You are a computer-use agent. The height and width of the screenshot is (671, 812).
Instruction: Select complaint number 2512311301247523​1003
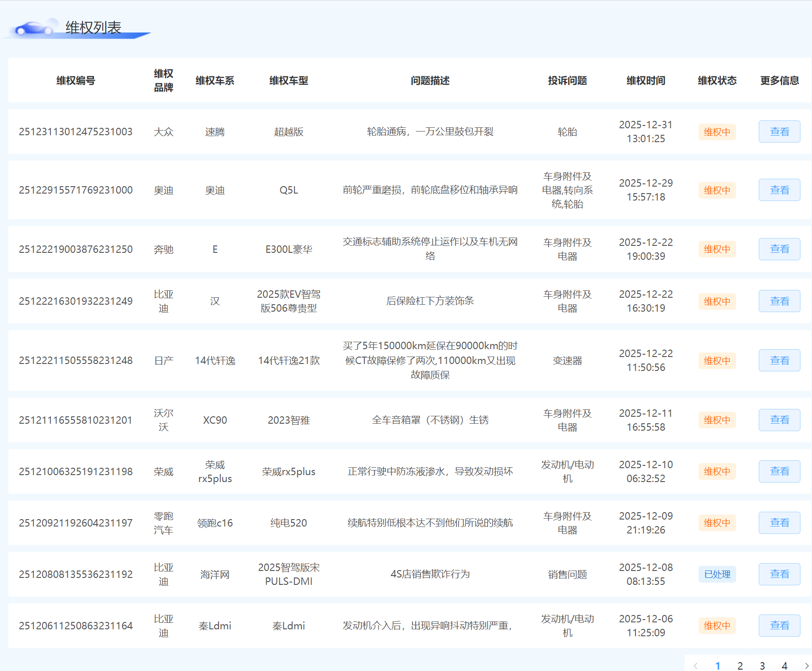pyautogui.click(x=75, y=132)
